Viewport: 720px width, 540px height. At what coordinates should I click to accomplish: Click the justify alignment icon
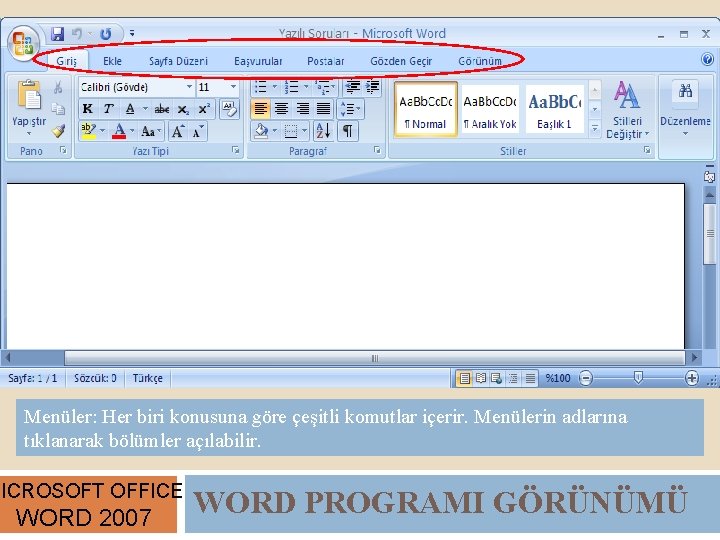(x=324, y=109)
